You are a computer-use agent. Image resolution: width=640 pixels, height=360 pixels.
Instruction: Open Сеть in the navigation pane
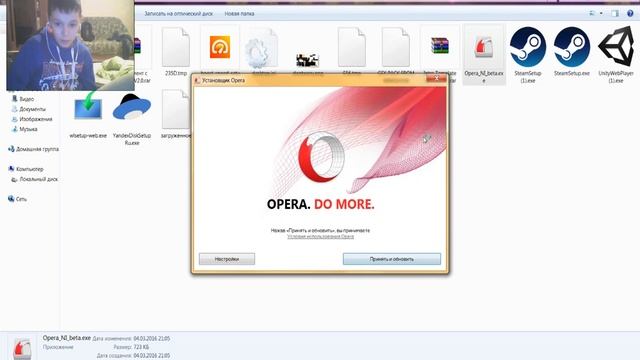pyautogui.click(x=21, y=199)
